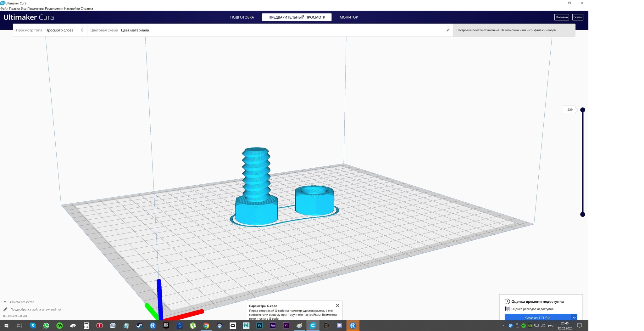Open the Расширения menu

(x=54, y=8)
